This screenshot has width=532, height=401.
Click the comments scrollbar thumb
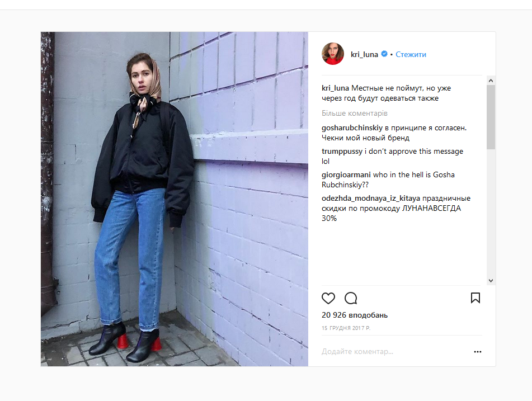coord(491,117)
